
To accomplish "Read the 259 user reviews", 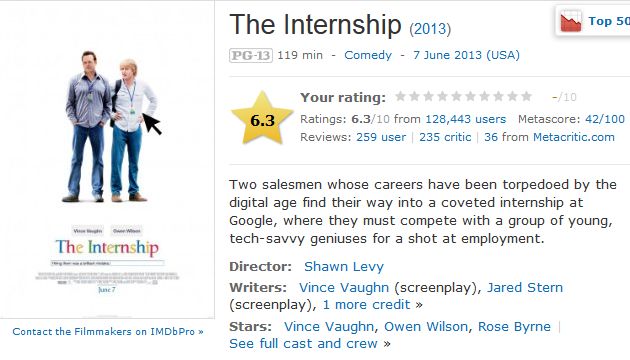I will coord(381,137).
